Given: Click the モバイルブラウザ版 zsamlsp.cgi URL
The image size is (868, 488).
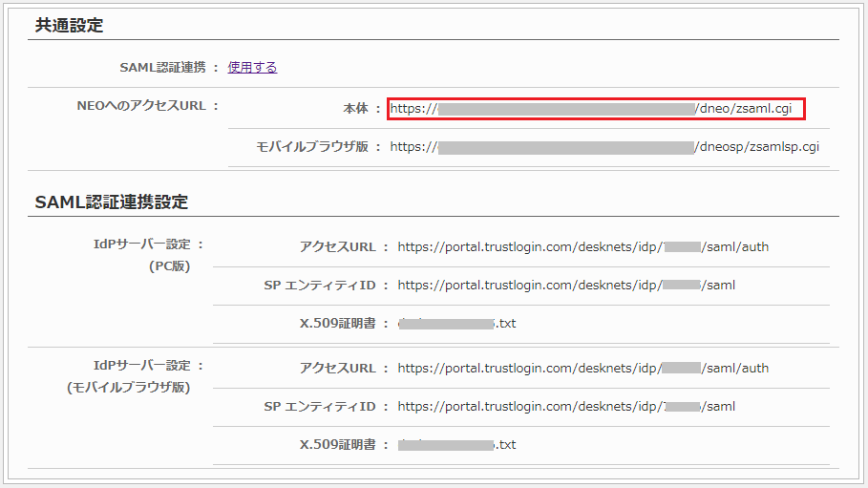Looking at the screenshot, I should pyautogui.click(x=604, y=147).
